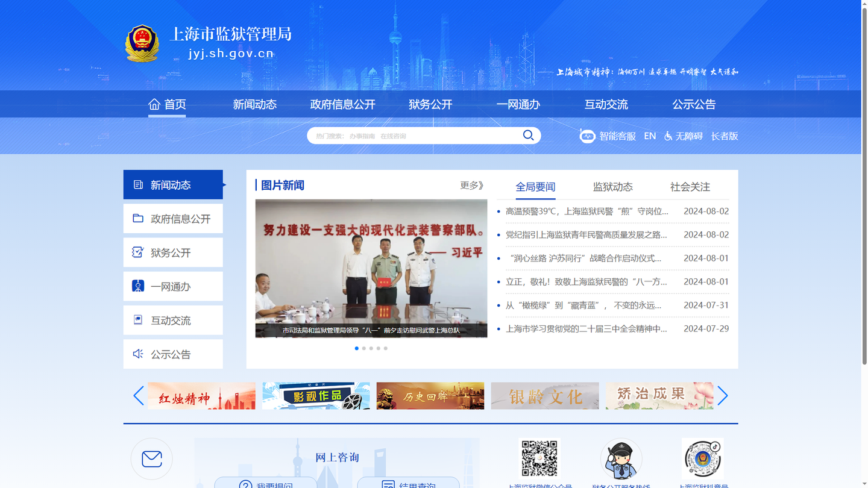The height and width of the screenshot is (488, 868).
Task: Click the search magnifier icon
Action: (x=528, y=135)
